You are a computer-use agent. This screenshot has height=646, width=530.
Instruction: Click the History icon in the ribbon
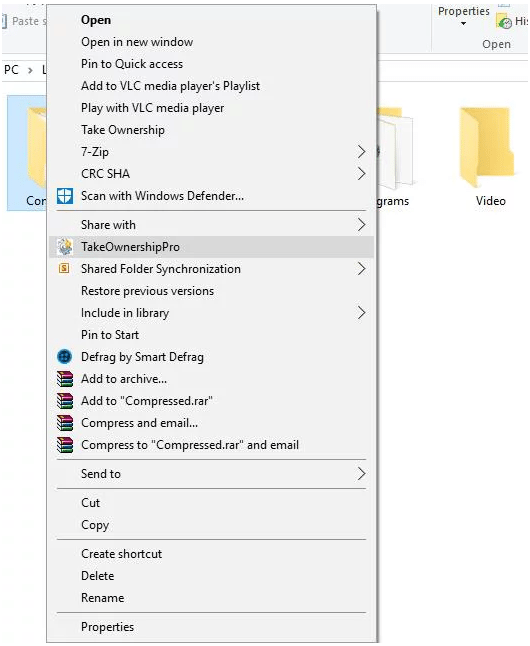pyautogui.click(x=504, y=21)
